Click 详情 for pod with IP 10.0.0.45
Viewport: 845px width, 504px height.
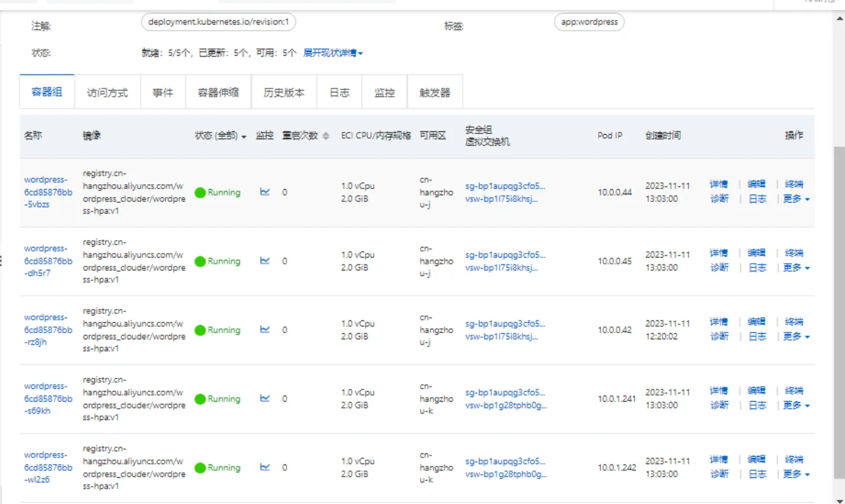[x=719, y=253]
